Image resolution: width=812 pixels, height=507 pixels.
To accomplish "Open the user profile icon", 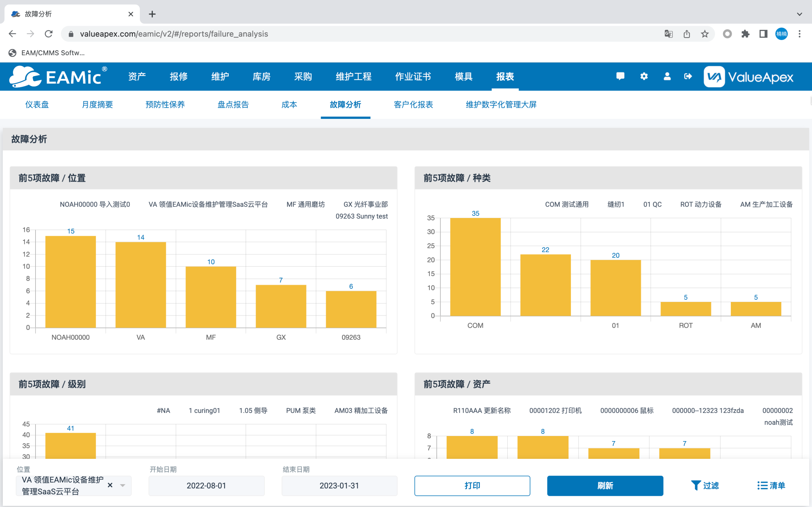I will (667, 76).
